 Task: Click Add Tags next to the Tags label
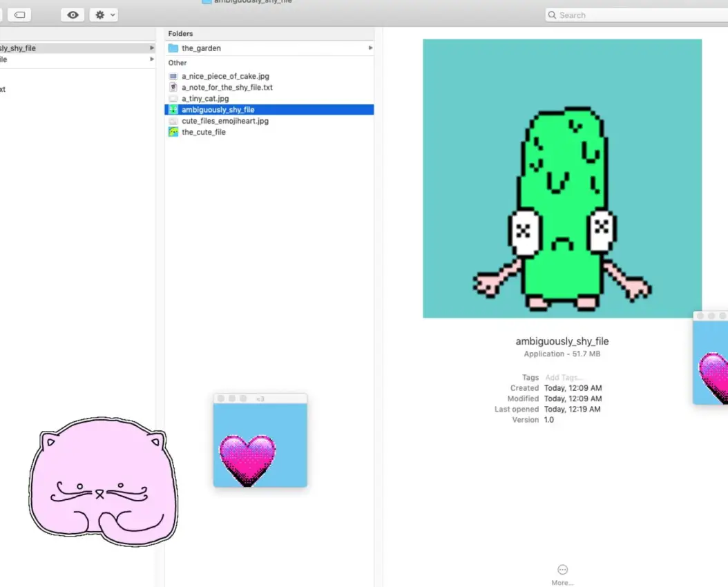[563, 377]
